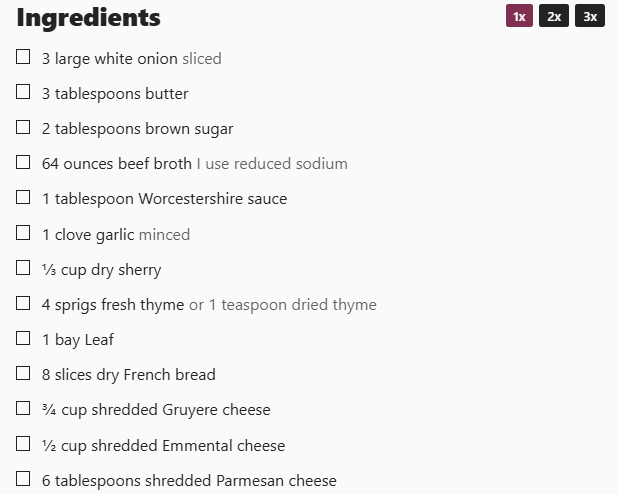
Task: Check the dry French bread box
Action: [x=23, y=373]
